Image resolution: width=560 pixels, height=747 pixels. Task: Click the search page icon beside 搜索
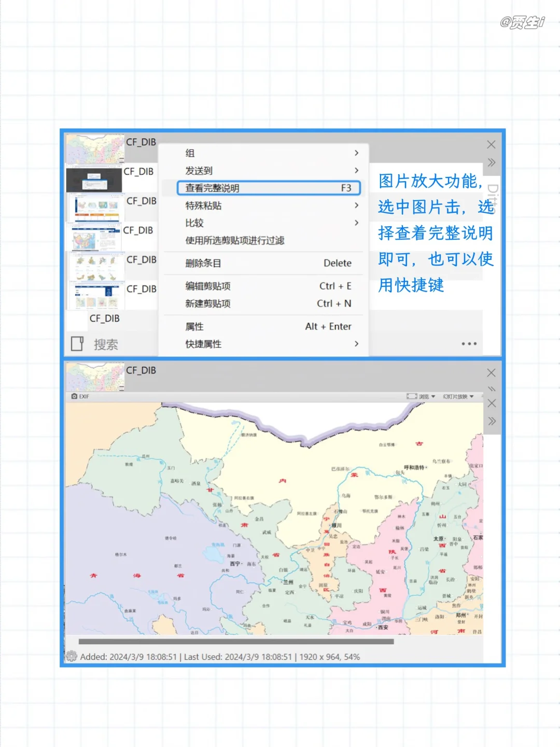coord(77,343)
